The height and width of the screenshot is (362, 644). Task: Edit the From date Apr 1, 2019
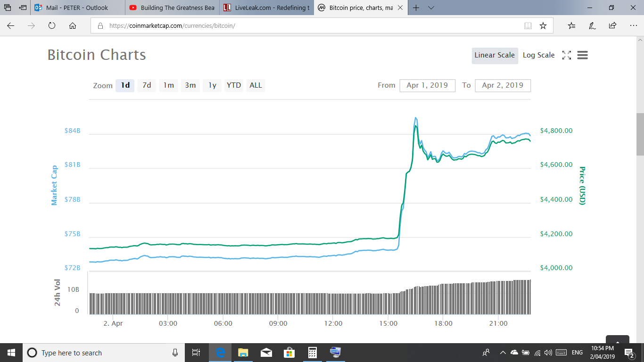click(x=427, y=85)
